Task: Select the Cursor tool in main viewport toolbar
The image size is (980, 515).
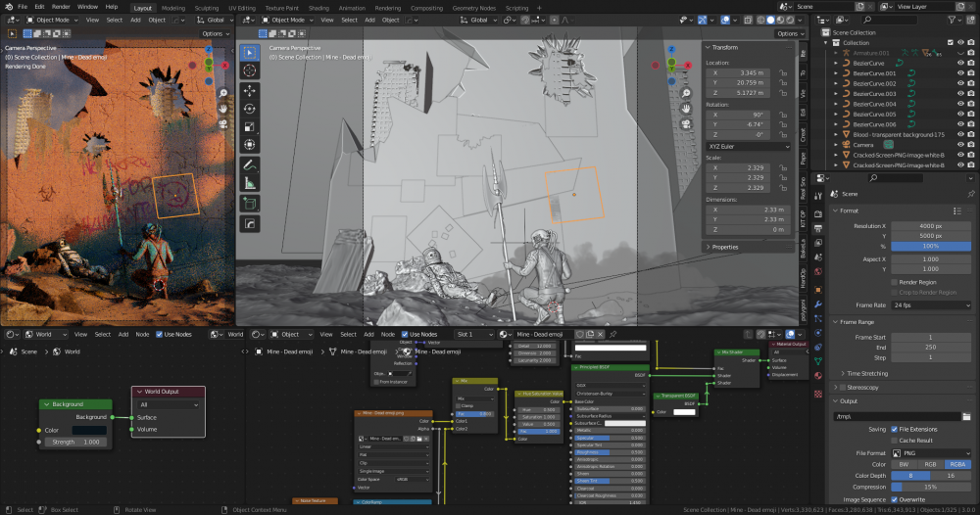Action: coord(249,70)
